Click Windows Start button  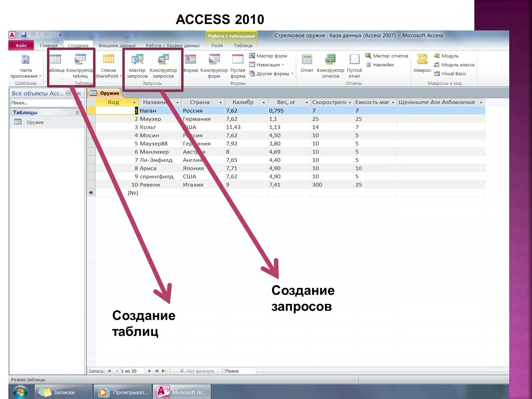pos(20,392)
